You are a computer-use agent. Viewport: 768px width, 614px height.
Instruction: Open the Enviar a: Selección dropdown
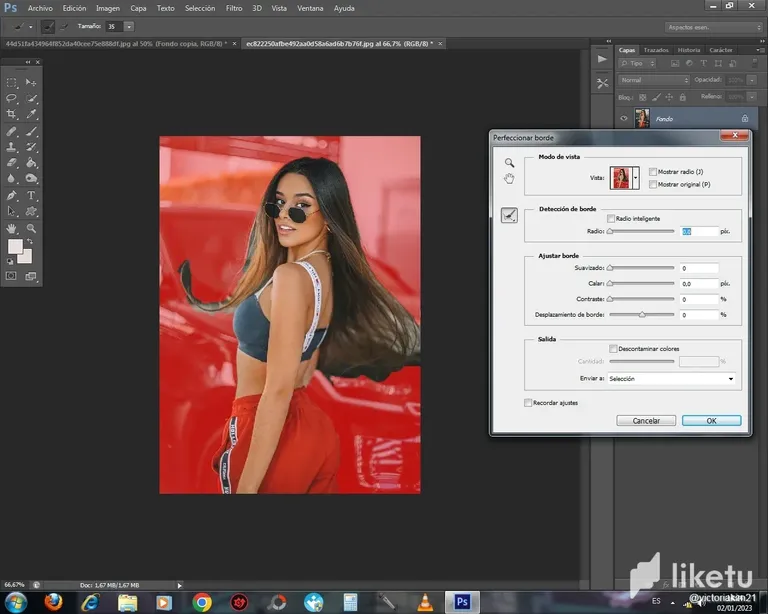point(671,378)
